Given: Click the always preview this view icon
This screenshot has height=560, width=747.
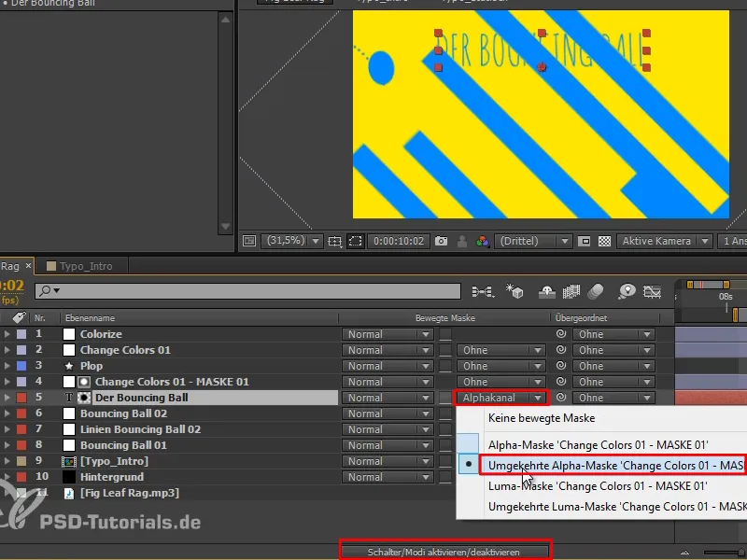Looking at the screenshot, I should point(249,241).
